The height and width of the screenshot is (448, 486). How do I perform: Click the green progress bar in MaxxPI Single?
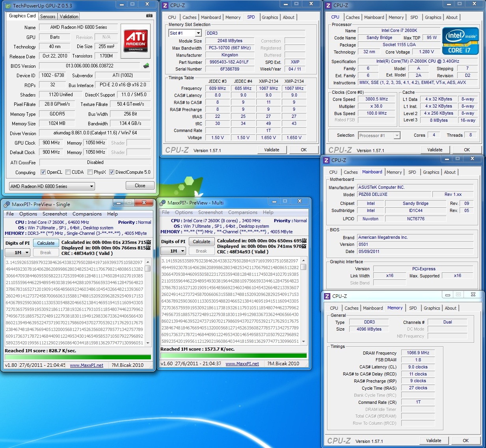pos(78,357)
